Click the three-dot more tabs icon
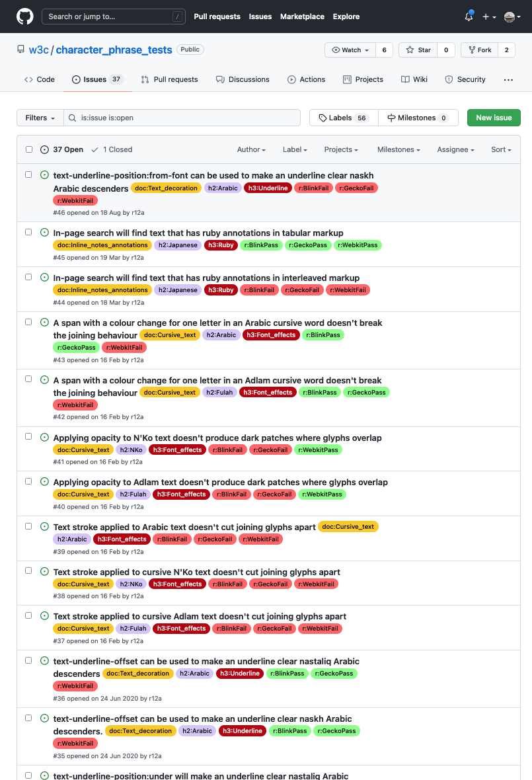 pyautogui.click(x=508, y=79)
